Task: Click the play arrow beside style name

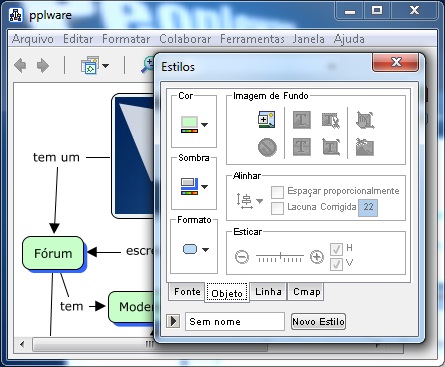Action: (x=173, y=321)
